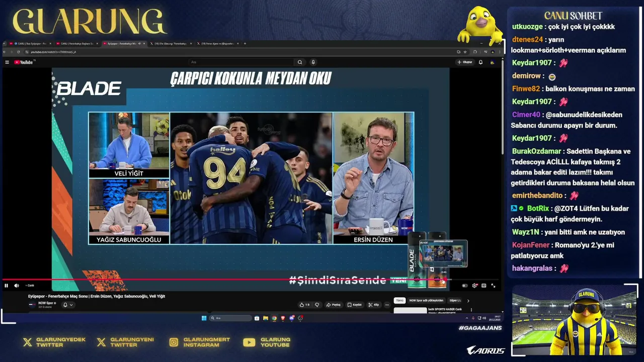Select the 'NOW Spor adlı yükleyiciden' chip
The width and height of the screenshot is (644, 362).
[x=426, y=301]
